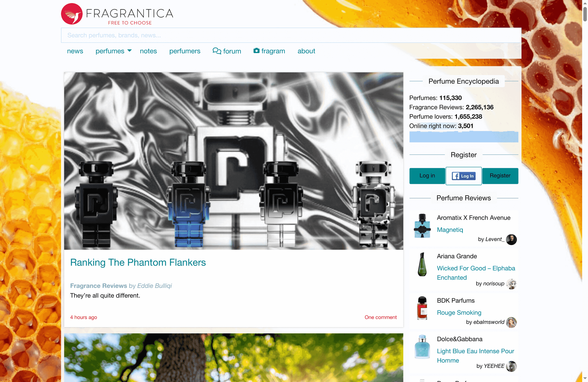Click the Fragrantica hummingbird logo
Image resolution: width=588 pixels, height=382 pixels.
click(72, 14)
